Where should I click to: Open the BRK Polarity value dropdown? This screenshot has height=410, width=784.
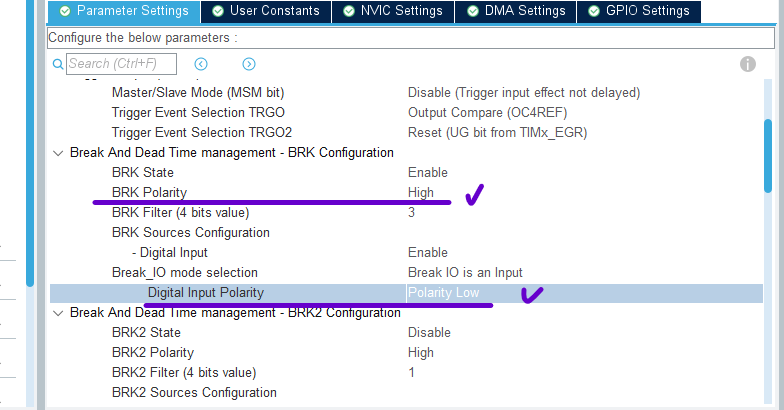tap(421, 192)
